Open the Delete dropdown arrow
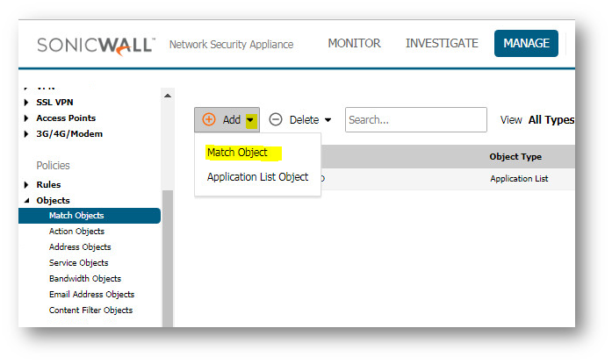The width and height of the screenshot is (612, 364). tap(328, 120)
